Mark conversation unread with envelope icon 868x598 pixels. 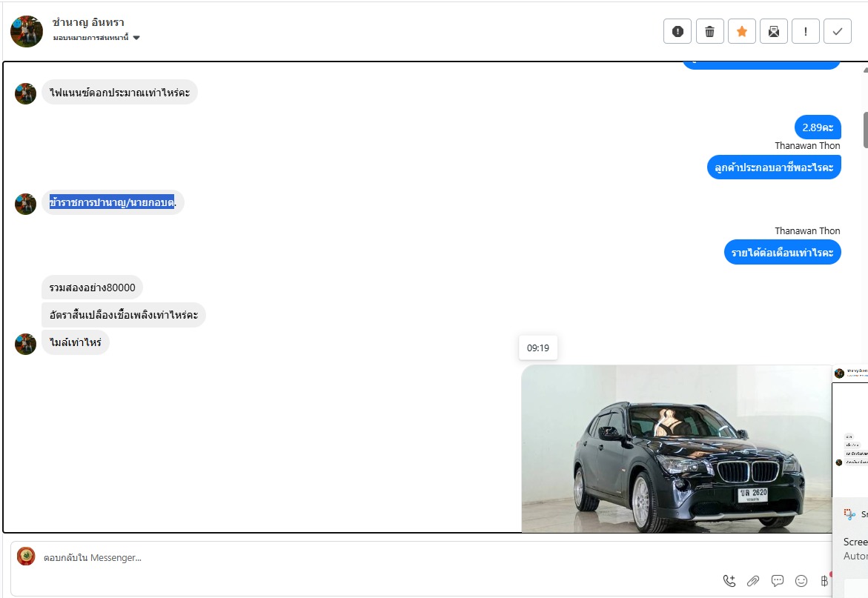[773, 31]
